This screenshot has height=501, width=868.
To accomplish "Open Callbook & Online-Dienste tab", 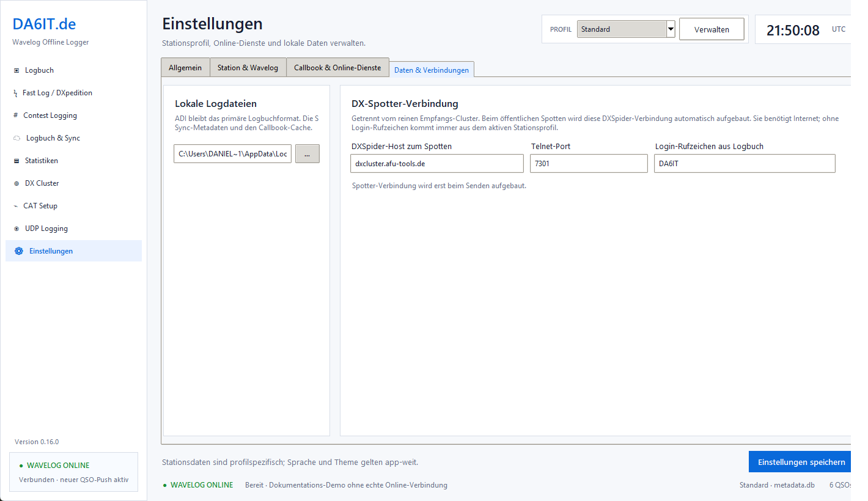I will (x=337, y=68).
